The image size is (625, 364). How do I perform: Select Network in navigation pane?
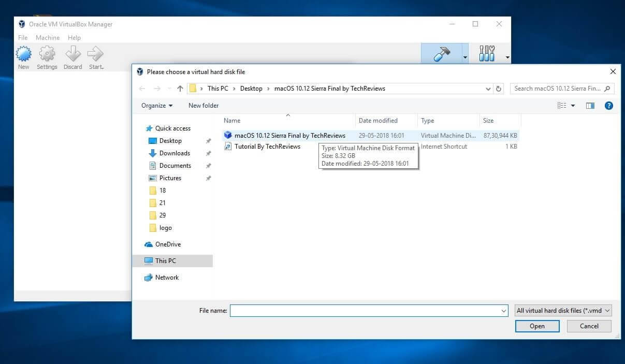coord(167,278)
